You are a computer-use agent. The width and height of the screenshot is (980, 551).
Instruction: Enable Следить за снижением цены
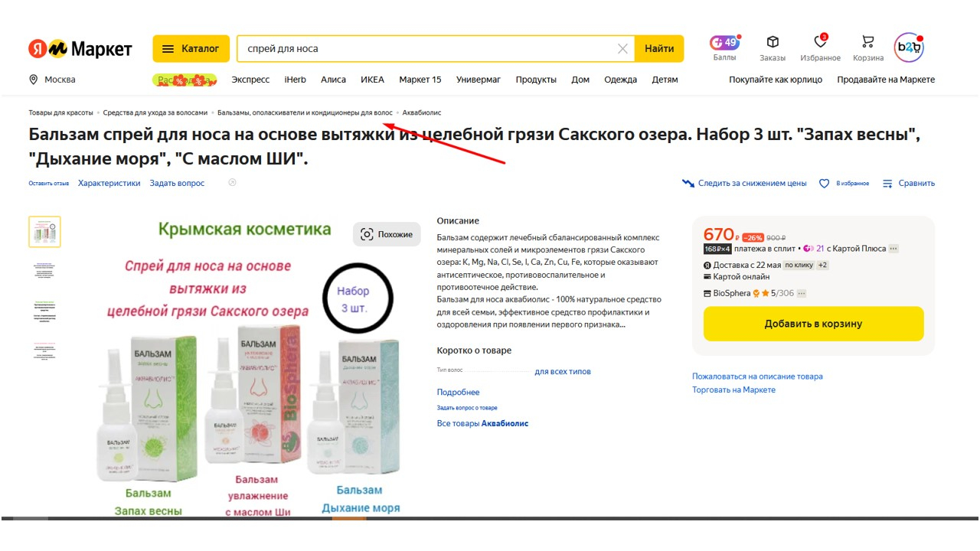744,184
